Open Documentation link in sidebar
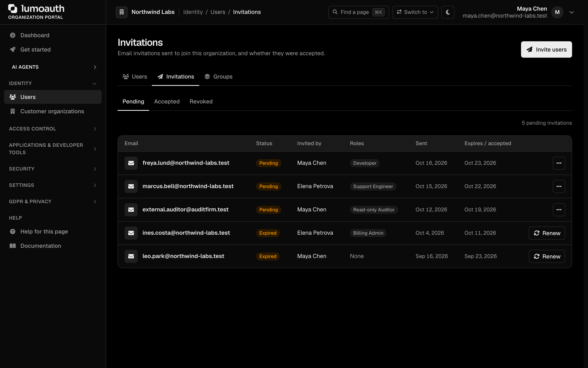 (x=53, y=246)
